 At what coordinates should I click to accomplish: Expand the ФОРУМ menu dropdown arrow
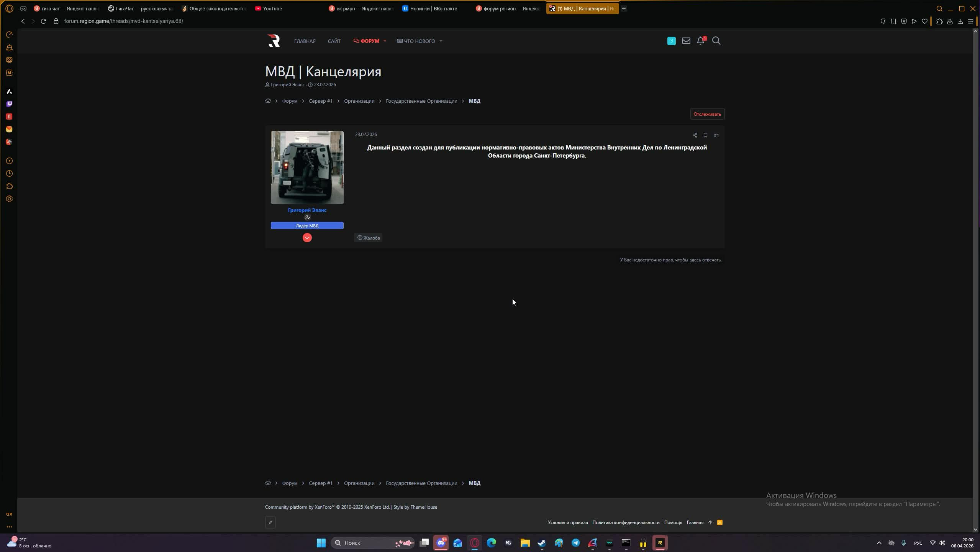(x=385, y=41)
